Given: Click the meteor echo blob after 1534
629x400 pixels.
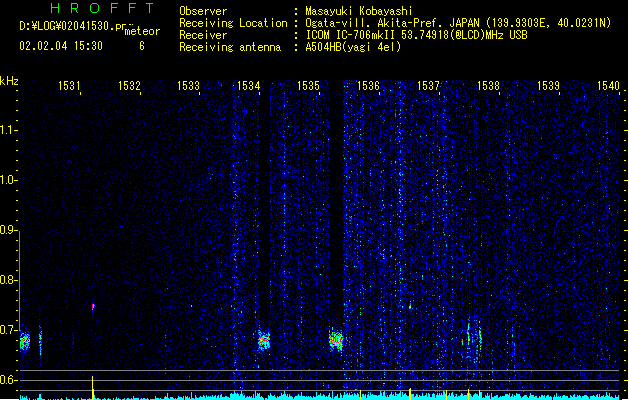Looking at the screenshot, I should (264, 340).
